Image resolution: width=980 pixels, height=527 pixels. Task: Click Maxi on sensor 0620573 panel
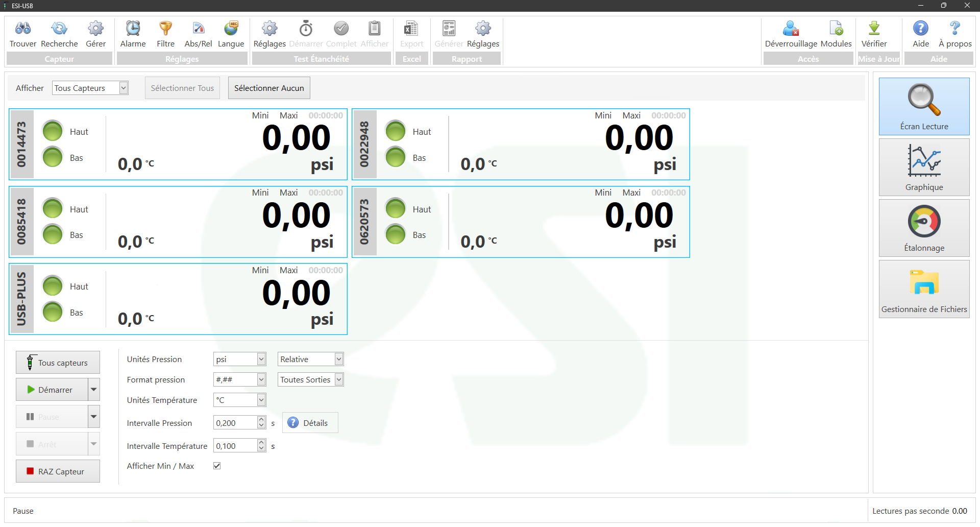[631, 193]
